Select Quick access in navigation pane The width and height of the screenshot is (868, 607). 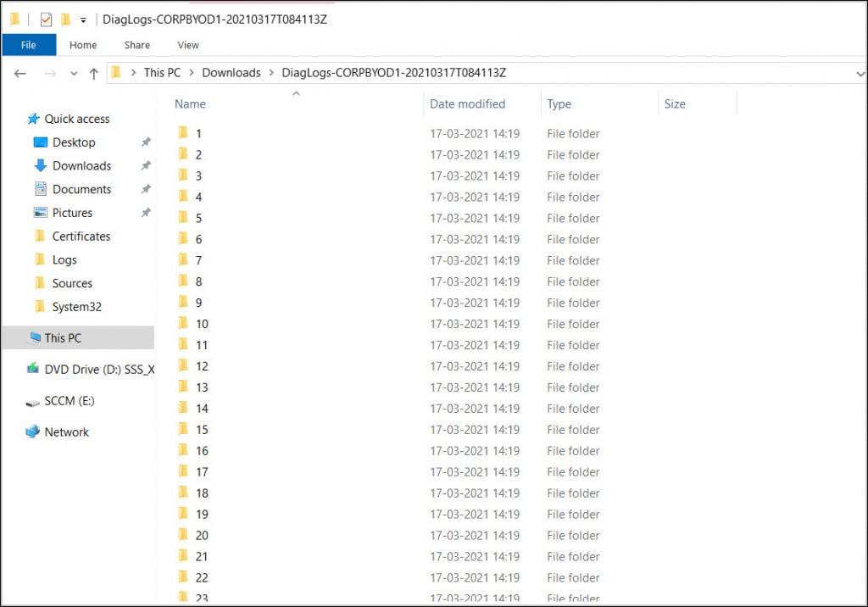pos(77,119)
